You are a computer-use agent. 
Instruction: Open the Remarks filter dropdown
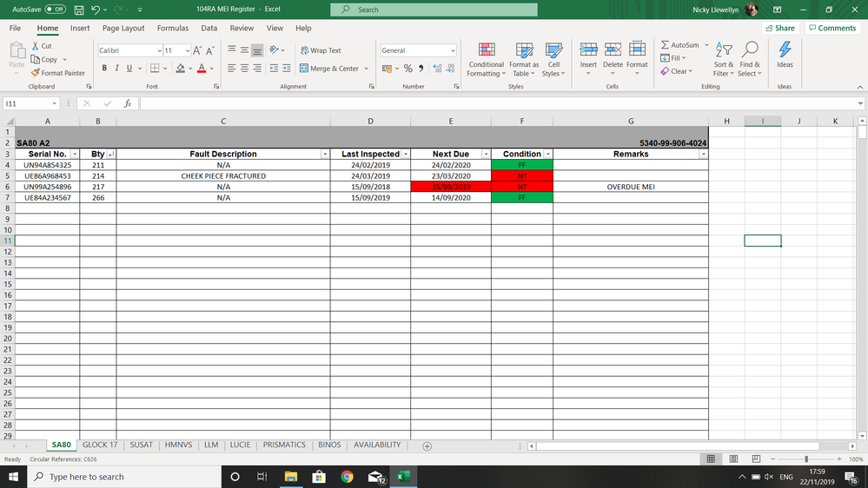click(703, 155)
